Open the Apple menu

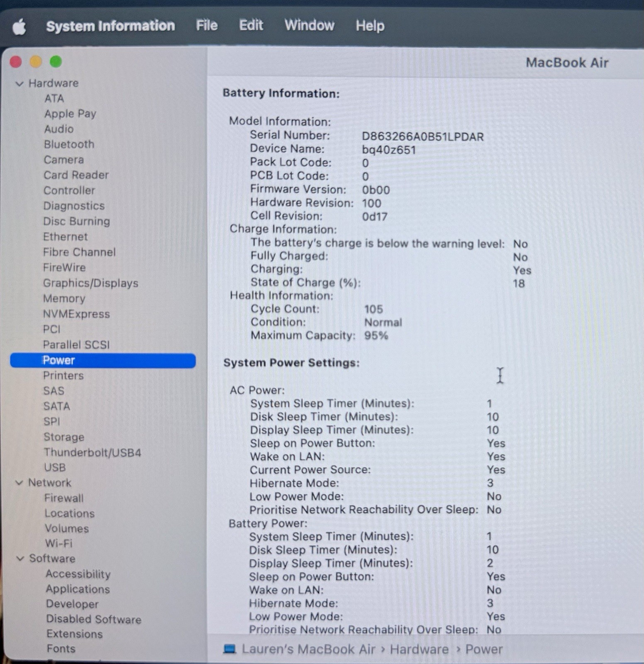(19, 27)
